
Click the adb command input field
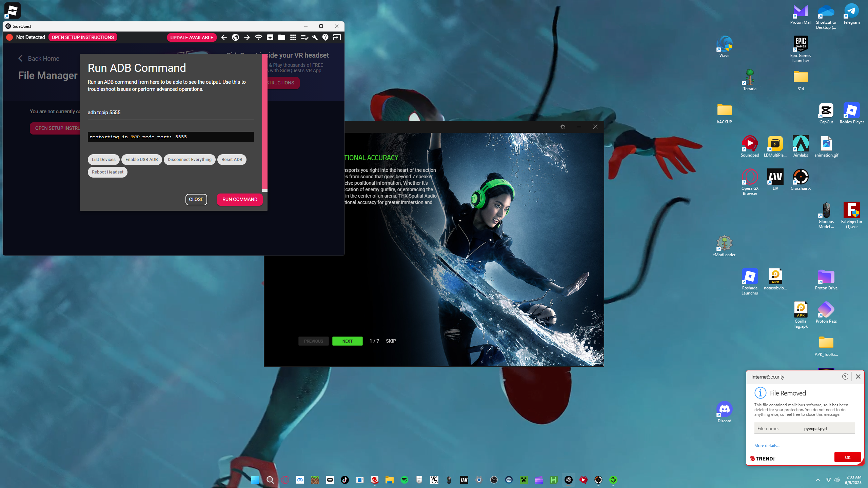pyautogui.click(x=171, y=113)
